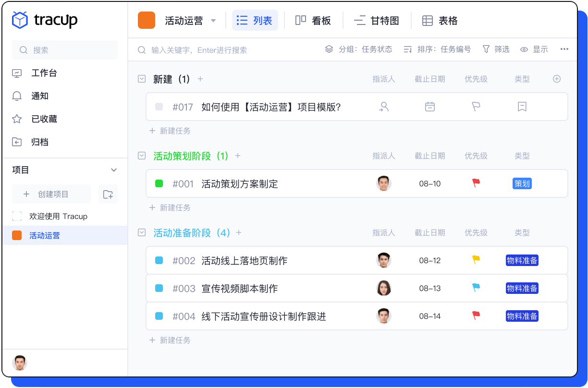This screenshot has width=588, height=388.
Task: Collapse the 新建 group
Action: click(142, 79)
